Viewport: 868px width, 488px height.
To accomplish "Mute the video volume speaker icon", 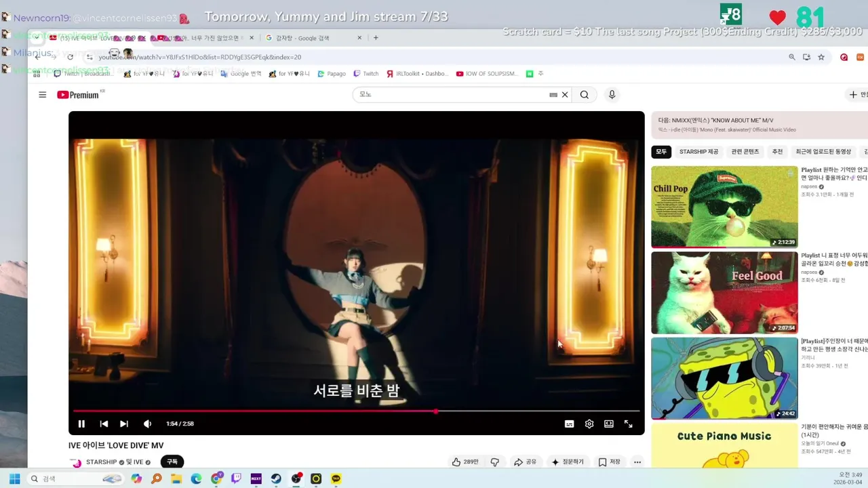I will [147, 424].
